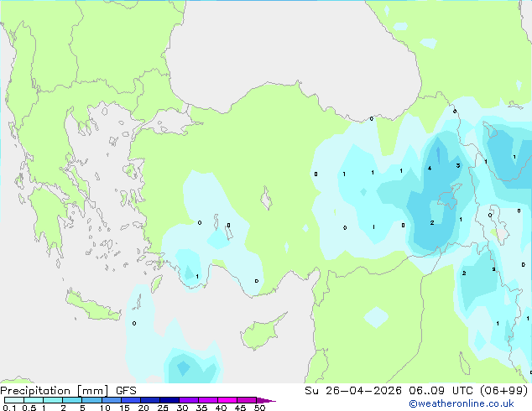
Task: Click the legend swatch between 10 and 15
Action: [112, 400]
